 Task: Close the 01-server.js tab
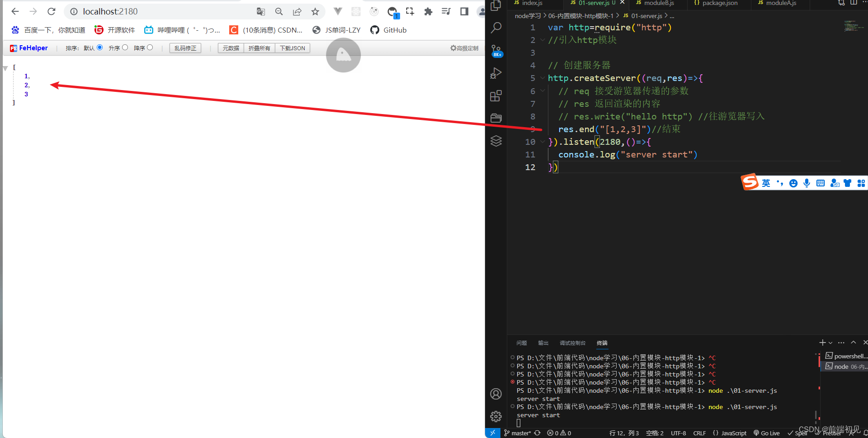[x=622, y=3]
